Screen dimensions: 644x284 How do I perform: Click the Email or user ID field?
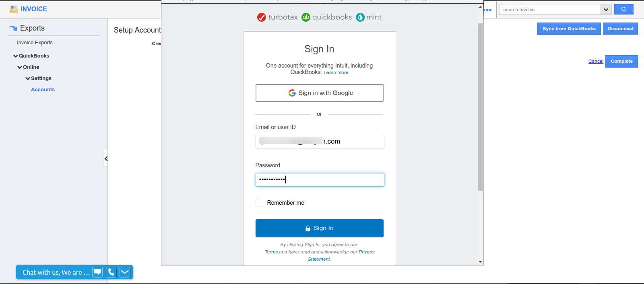coord(320,142)
